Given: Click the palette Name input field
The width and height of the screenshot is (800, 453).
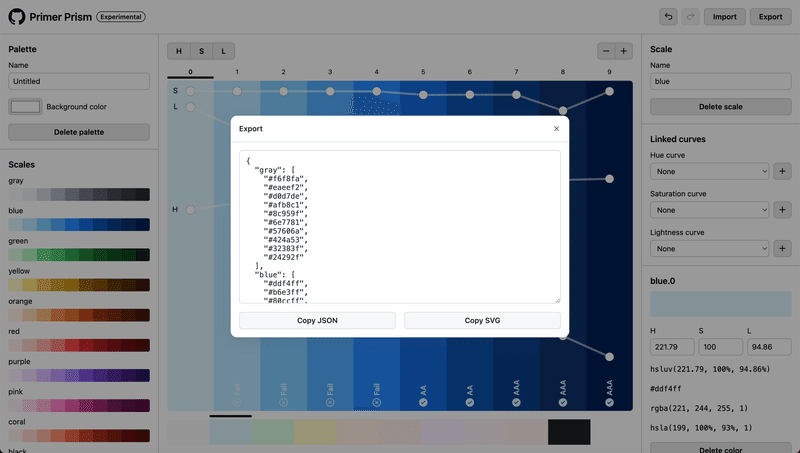Looking at the screenshot, I should [79, 81].
